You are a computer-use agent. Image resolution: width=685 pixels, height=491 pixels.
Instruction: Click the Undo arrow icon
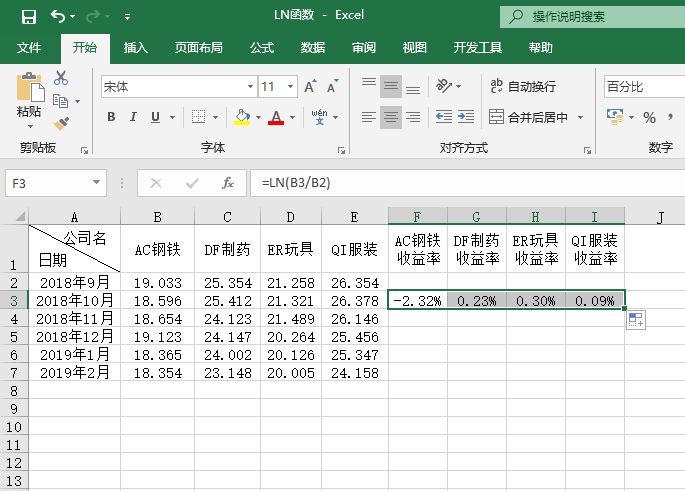tap(58, 16)
